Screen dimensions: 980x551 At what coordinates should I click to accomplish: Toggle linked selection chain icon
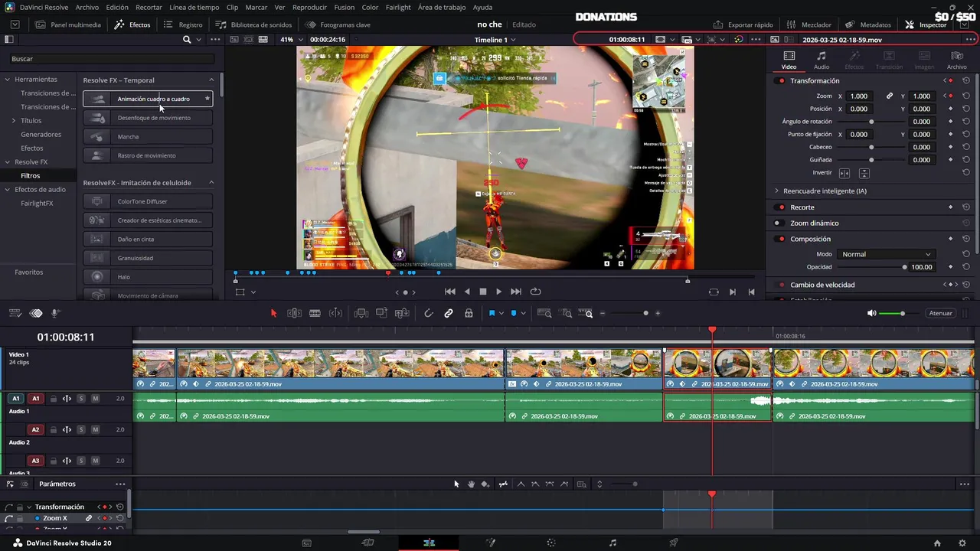[449, 313]
